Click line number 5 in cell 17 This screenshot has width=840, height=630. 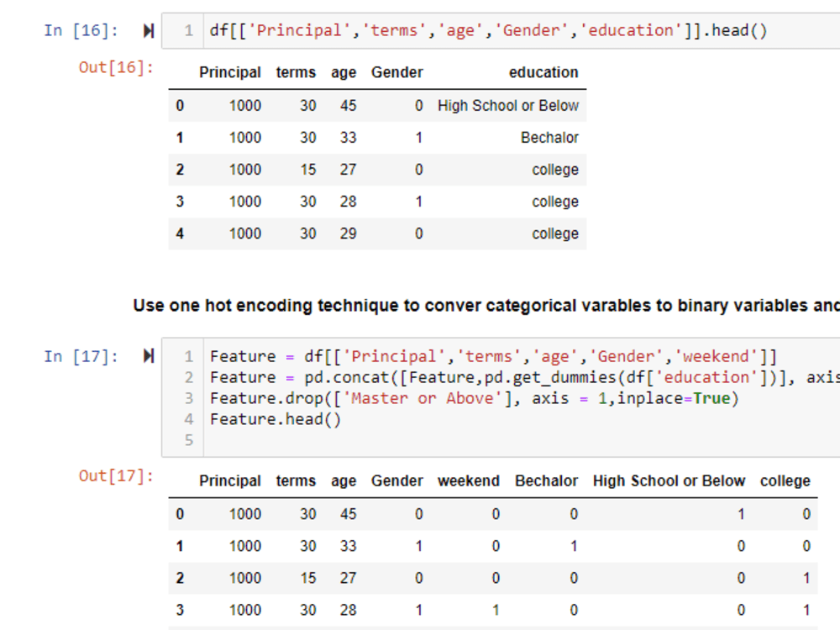coord(188,440)
